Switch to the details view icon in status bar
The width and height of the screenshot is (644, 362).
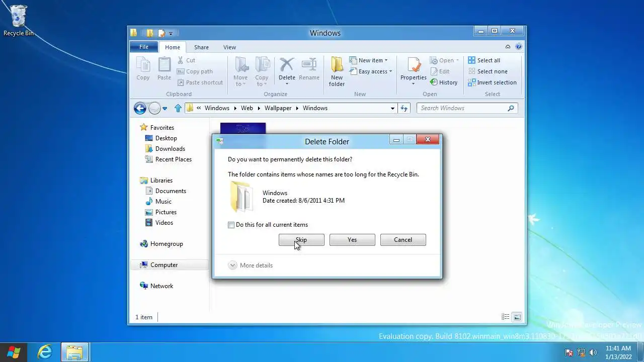(x=506, y=317)
